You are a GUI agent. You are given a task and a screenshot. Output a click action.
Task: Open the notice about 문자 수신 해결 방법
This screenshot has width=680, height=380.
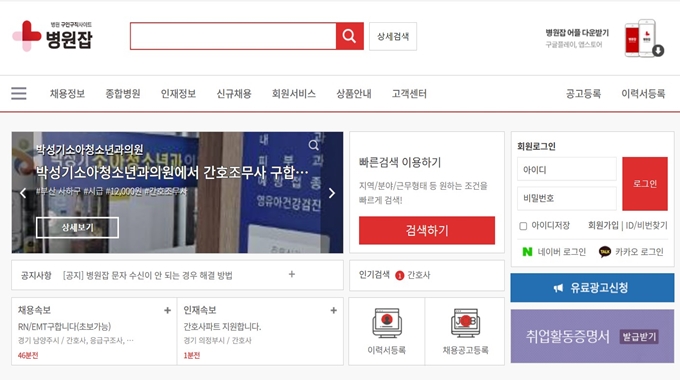148,275
